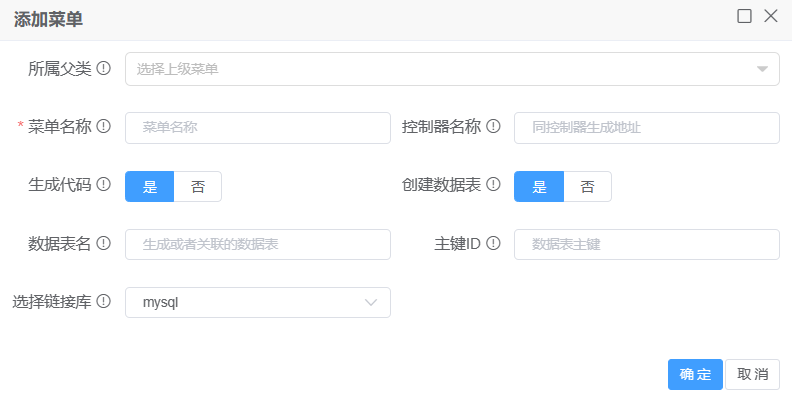Click the help icon next to 数据表名
This screenshot has width=792, height=405.
[x=103, y=243]
